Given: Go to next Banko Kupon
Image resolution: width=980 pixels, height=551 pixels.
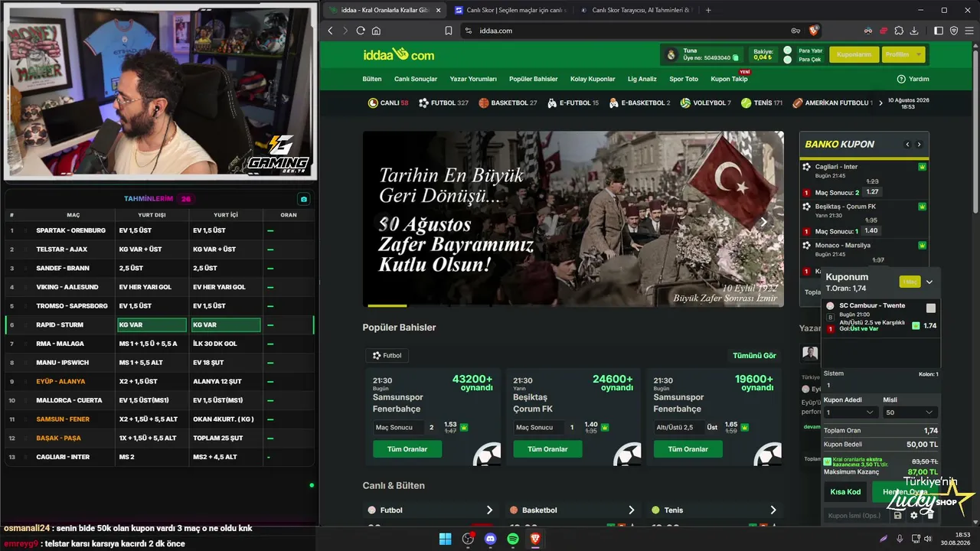Looking at the screenshot, I should (919, 145).
